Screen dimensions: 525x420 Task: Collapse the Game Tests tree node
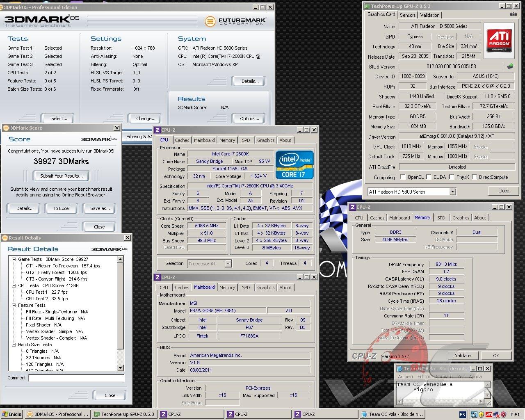tap(14, 259)
